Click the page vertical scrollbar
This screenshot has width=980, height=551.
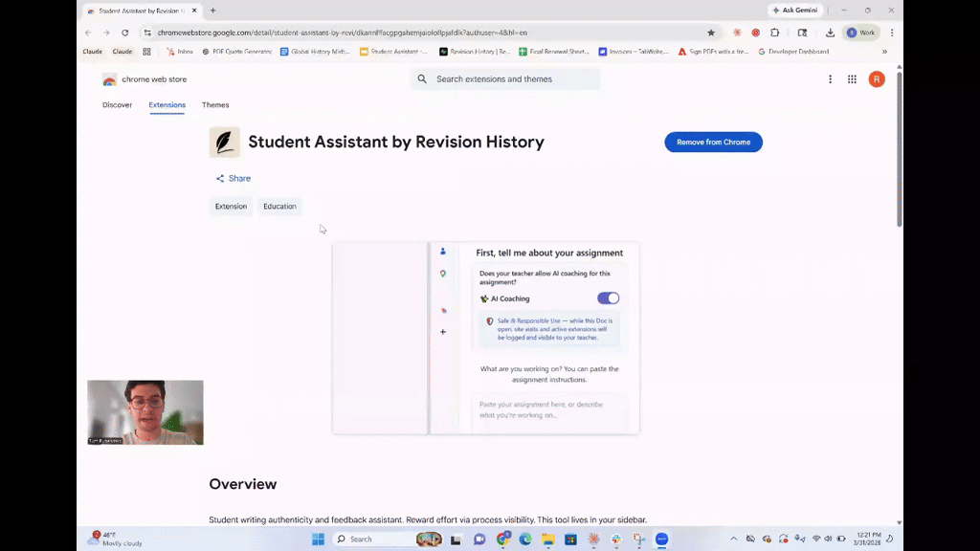(899, 147)
